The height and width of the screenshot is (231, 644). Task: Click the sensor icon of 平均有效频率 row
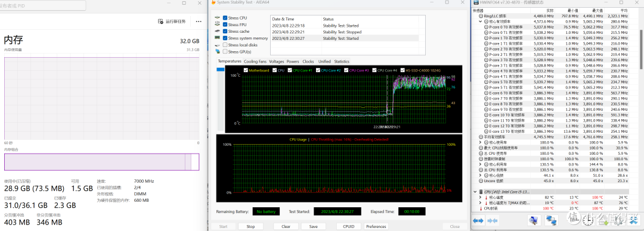click(x=481, y=136)
